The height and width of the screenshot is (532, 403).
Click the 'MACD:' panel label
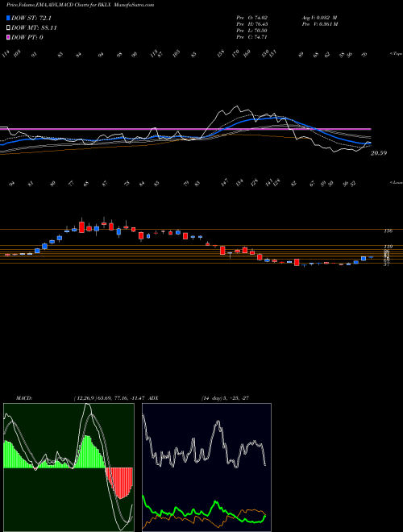point(23,398)
